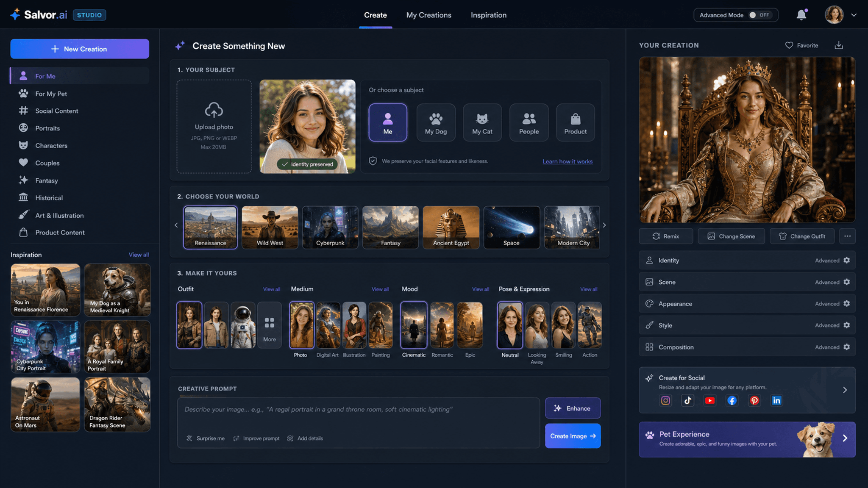Screen dimensions: 868x488
Task: Select the Me subject
Action: coord(388,122)
